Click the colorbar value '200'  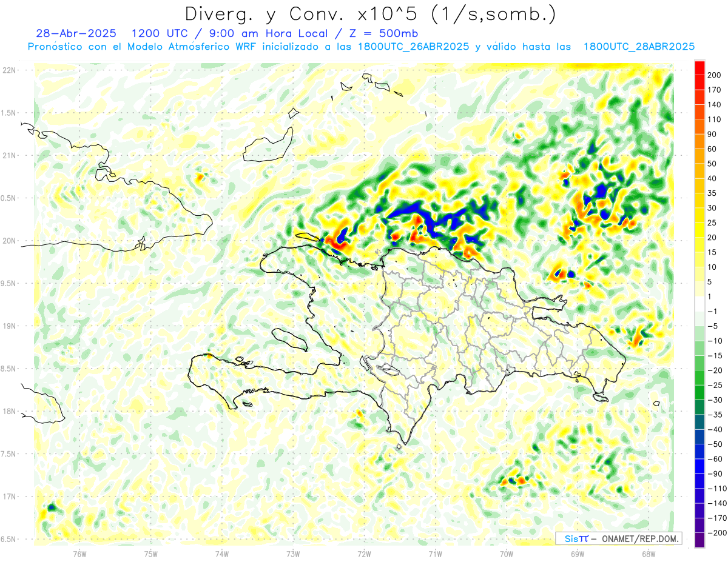[x=715, y=75]
